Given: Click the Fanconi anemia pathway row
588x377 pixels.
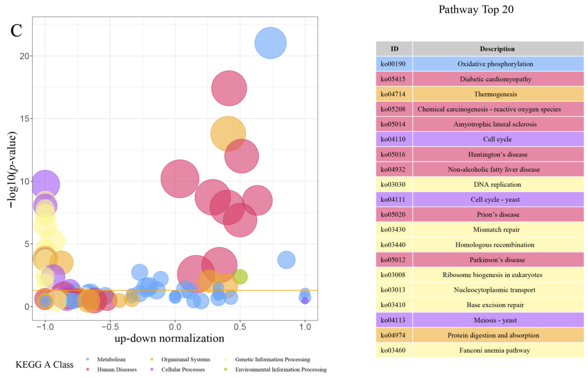Looking at the screenshot, I should [495, 350].
